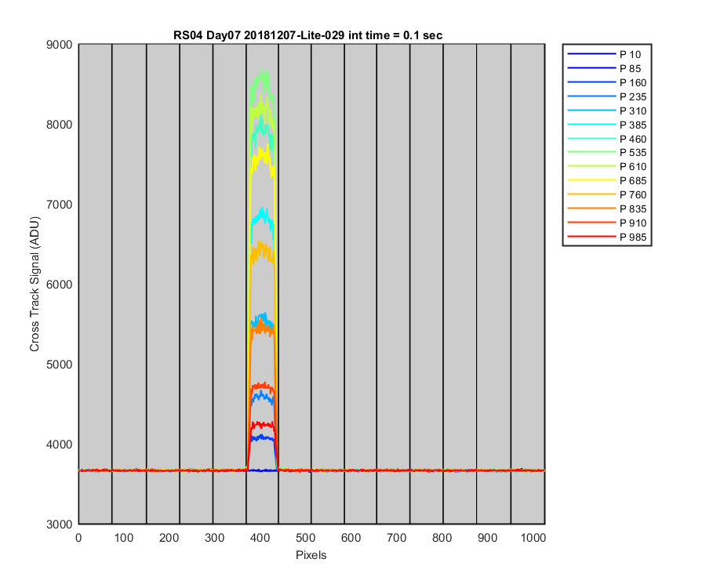Click the cyan P 385 legend swatch

tap(591, 125)
